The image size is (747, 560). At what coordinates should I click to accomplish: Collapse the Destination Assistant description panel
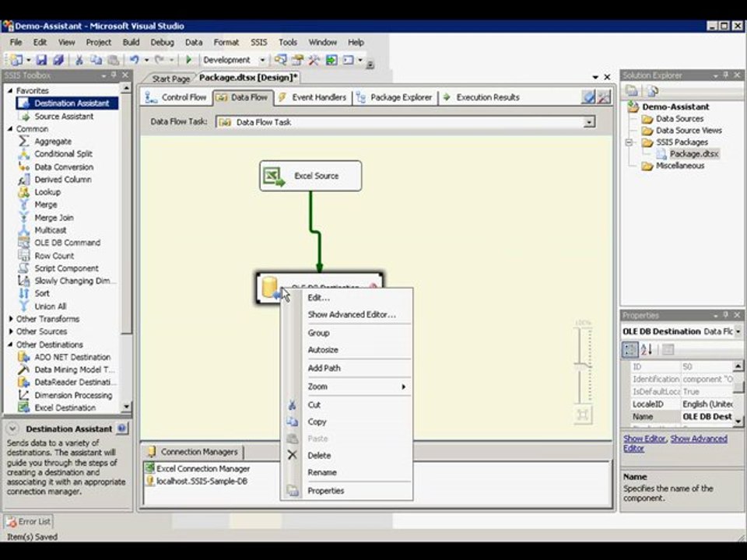click(12, 429)
